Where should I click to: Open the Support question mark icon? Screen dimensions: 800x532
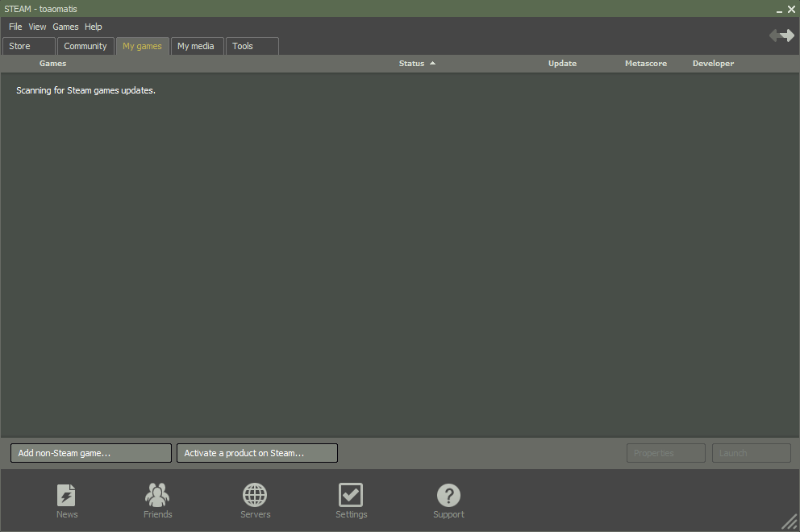click(448, 495)
